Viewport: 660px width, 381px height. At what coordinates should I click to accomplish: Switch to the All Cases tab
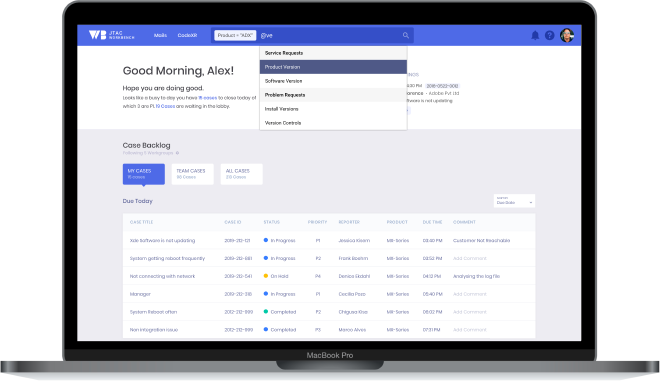click(x=241, y=174)
